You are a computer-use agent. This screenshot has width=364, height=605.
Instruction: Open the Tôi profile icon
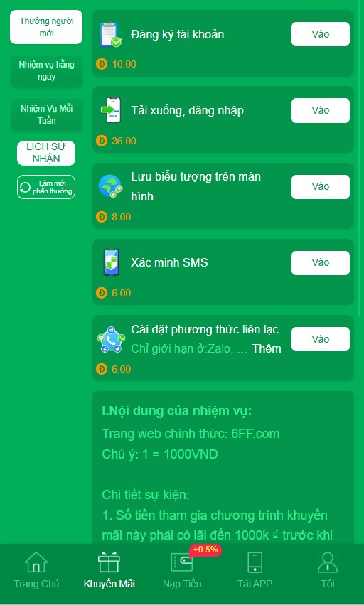328,562
